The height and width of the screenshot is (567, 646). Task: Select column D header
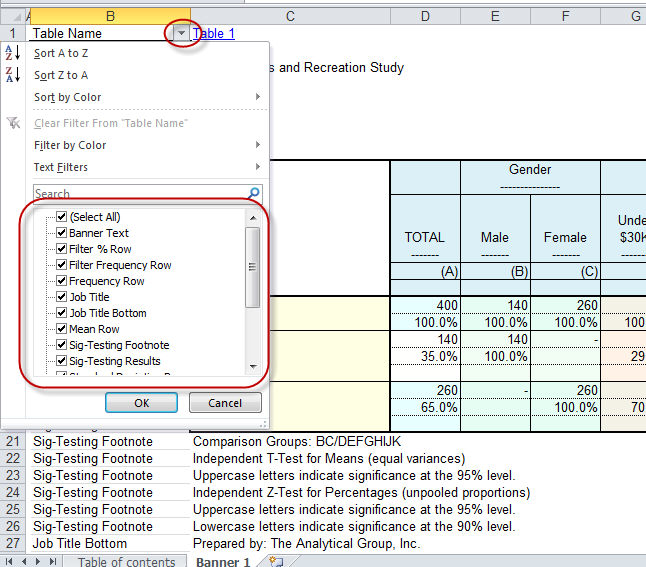(x=425, y=16)
